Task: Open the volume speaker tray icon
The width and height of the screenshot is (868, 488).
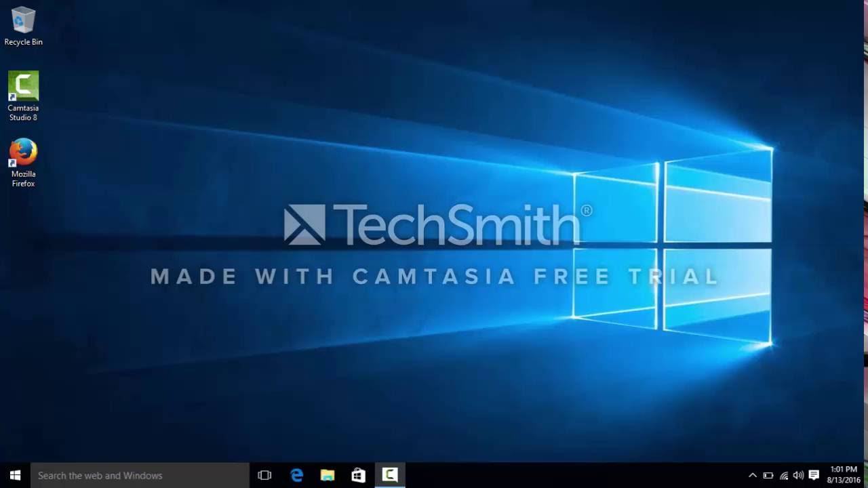Action: coord(798,475)
